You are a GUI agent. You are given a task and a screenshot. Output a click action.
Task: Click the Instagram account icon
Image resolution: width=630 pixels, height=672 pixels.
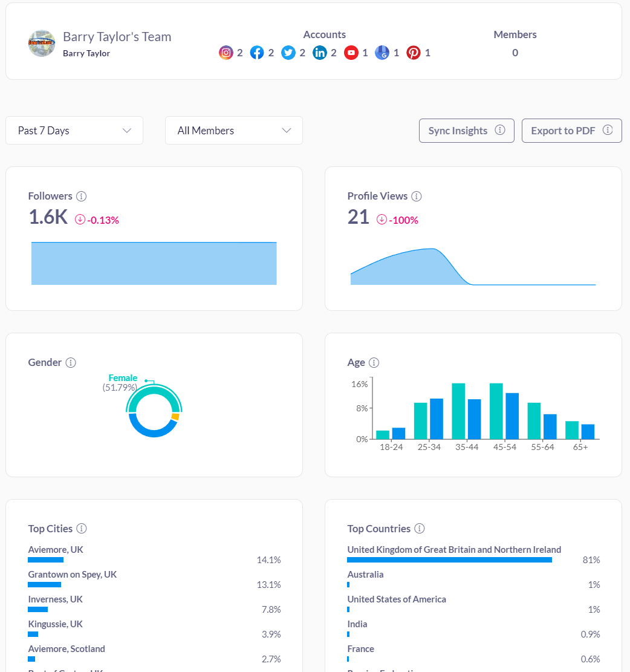(226, 53)
